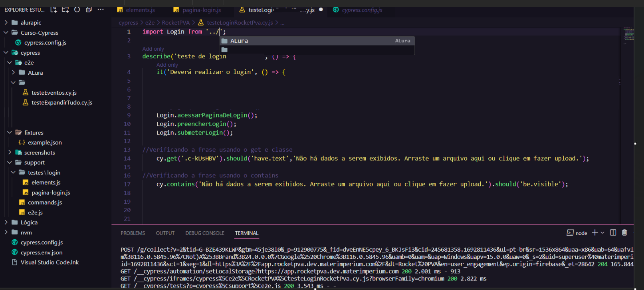
Task: Click cypress segment in breadcrumb
Action: pos(128,23)
